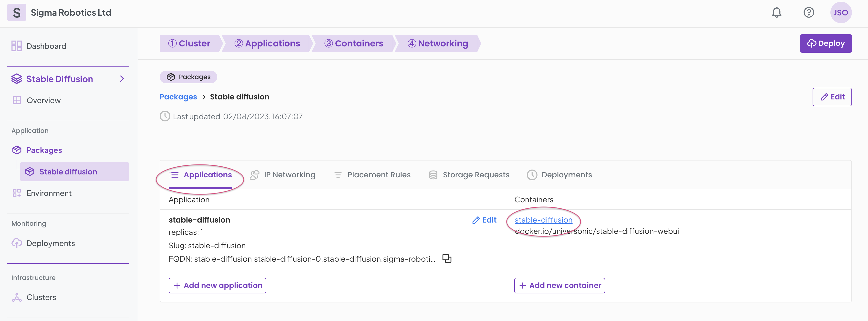Click the cloud upload icon in Deploy

point(812,43)
